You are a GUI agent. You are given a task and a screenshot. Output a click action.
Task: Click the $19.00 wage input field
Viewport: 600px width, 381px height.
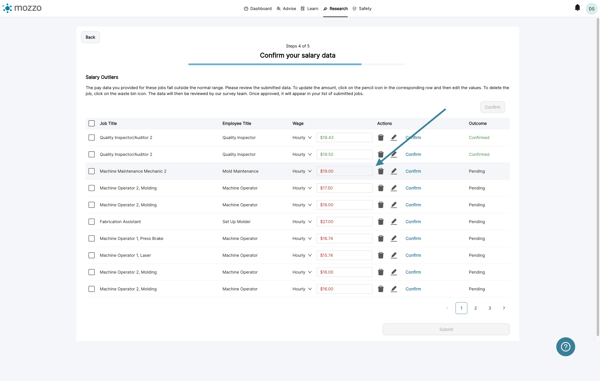click(x=344, y=171)
